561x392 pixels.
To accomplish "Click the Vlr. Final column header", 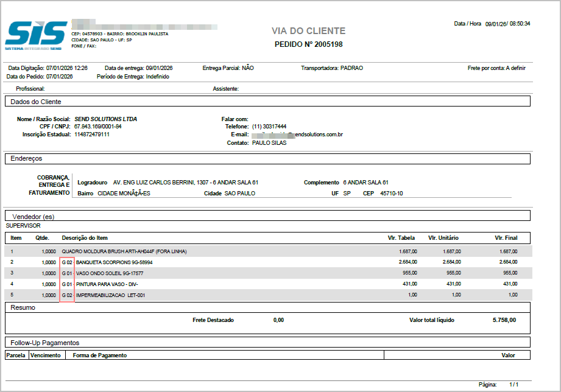I will pos(506,237).
